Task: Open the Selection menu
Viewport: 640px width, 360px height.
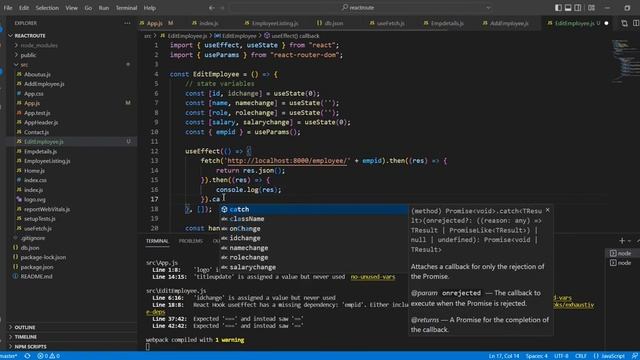Action: pyautogui.click(x=47, y=8)
